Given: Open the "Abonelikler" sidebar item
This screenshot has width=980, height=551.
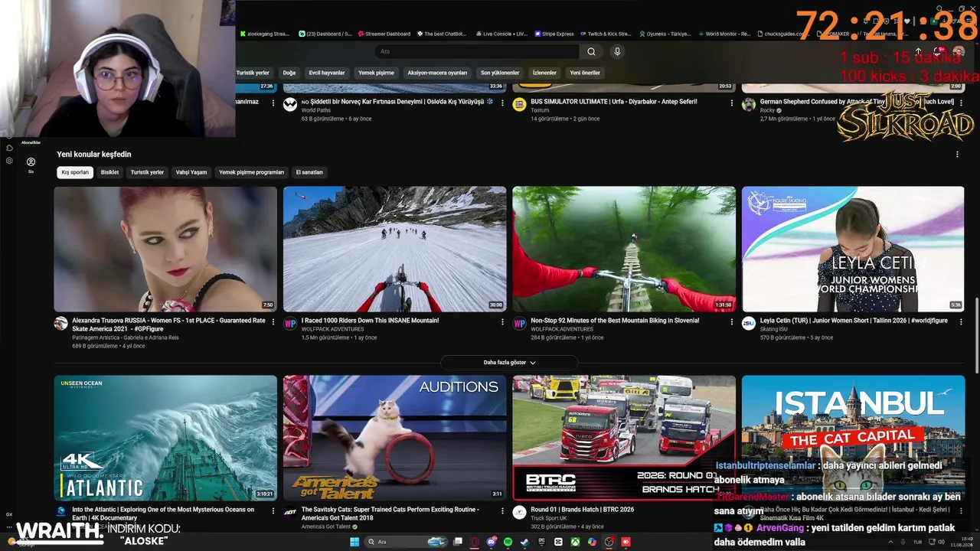Looking at the screenshot, I should pos(31,142).
